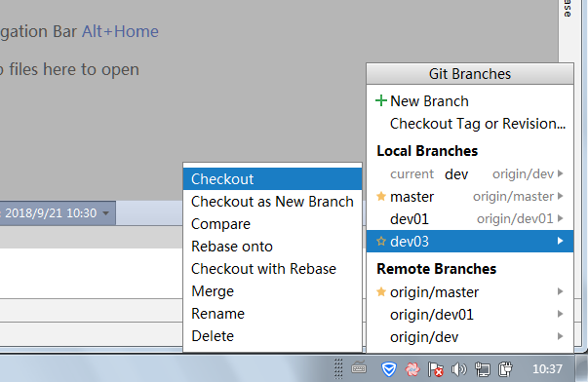Open the network connection tray icon
Viewport: 588px width, 382px height.
(483, 369)
